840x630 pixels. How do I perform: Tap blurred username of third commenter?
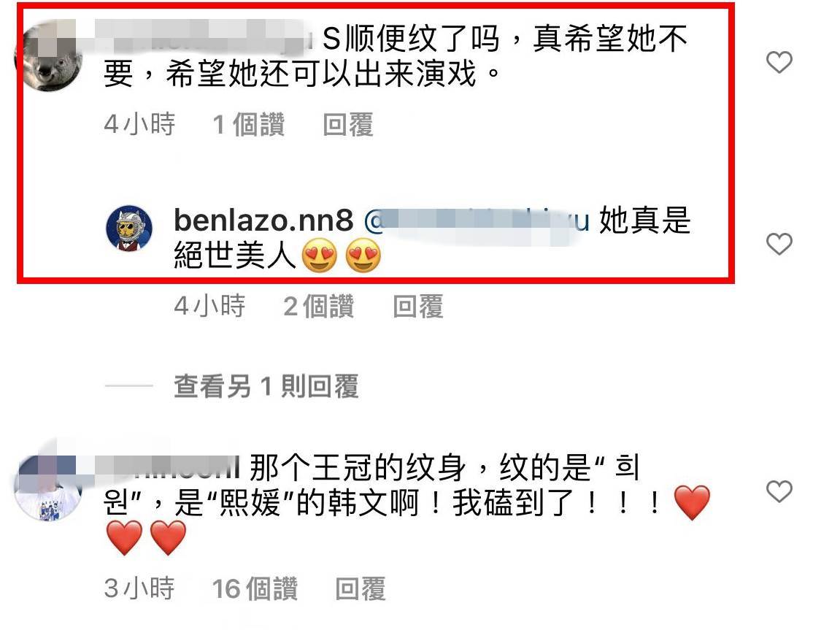coord(167,467)
